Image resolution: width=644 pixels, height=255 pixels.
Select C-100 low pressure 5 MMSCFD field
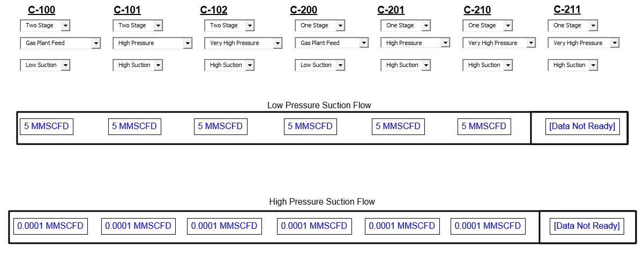pyautogui.click(x=47, y=127)
